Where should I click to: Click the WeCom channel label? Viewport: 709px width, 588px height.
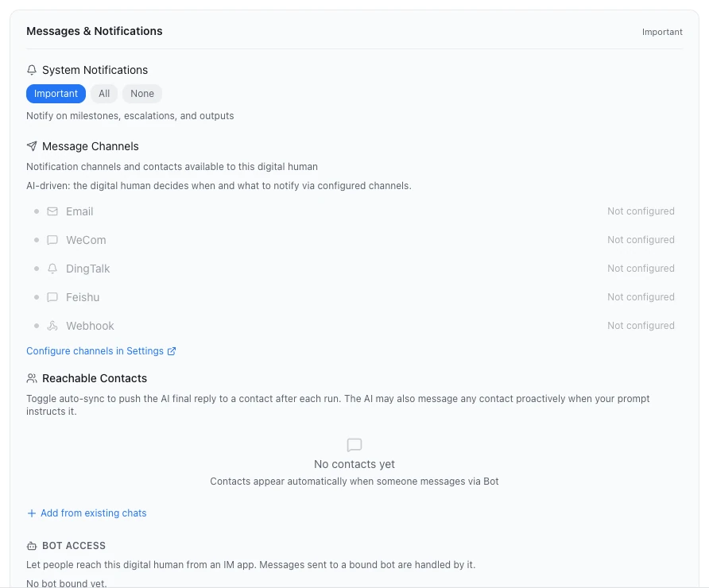click(x=86, y=240)
